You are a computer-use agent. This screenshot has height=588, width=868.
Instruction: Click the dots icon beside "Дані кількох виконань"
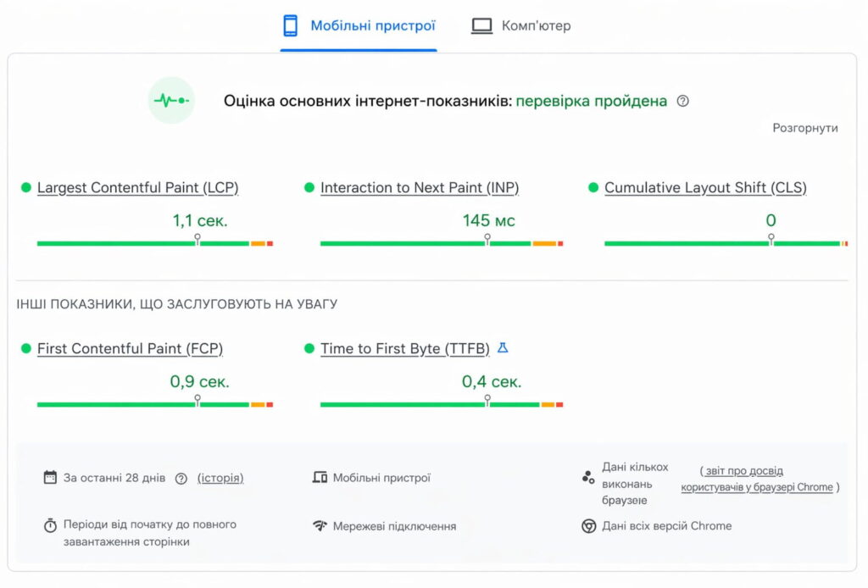(588, 478)
